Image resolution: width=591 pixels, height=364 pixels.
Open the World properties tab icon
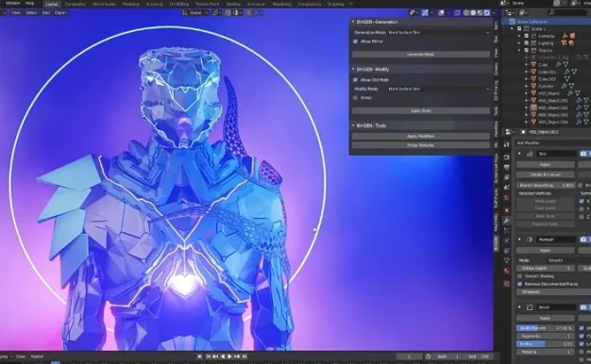(507, 198)
